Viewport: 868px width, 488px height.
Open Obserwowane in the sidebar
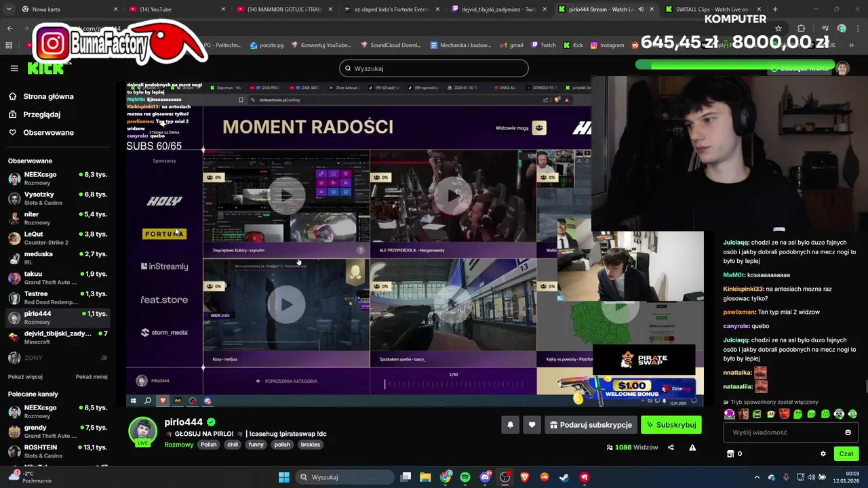48,132
